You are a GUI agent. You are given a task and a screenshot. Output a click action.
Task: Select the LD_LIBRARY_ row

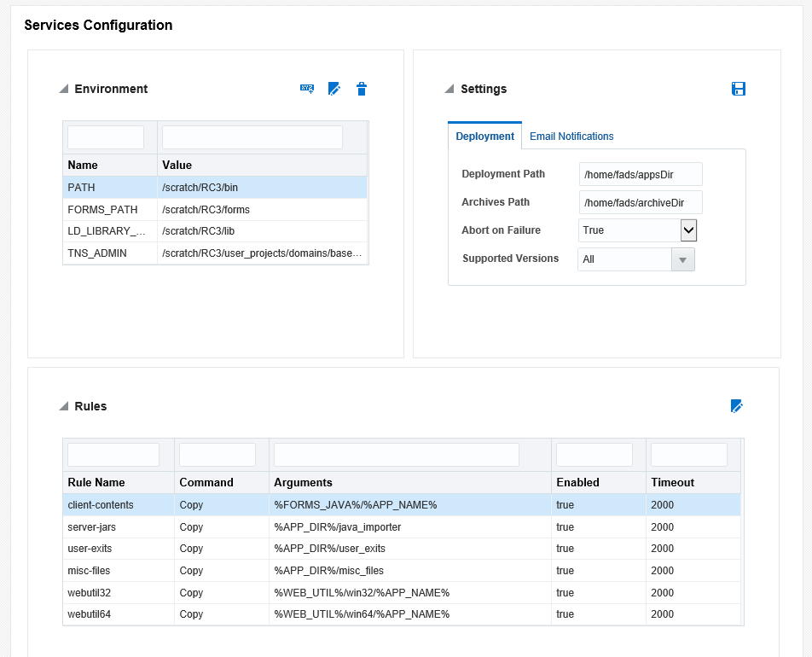215,231
